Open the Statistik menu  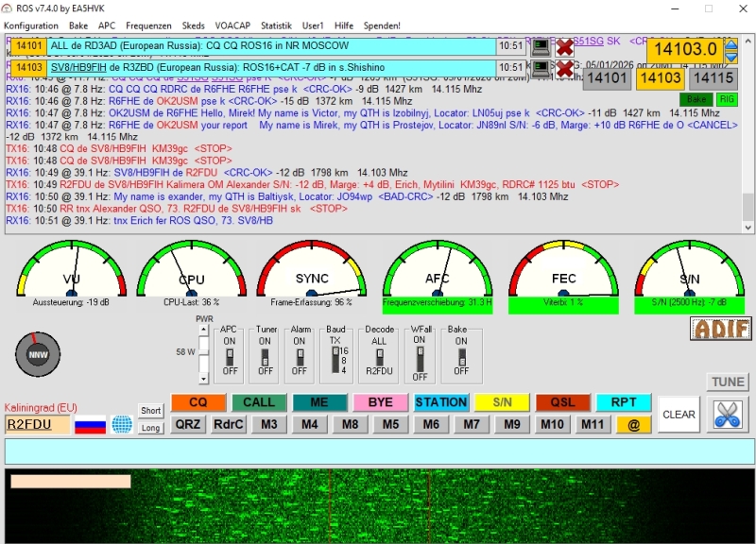[276, 26]
